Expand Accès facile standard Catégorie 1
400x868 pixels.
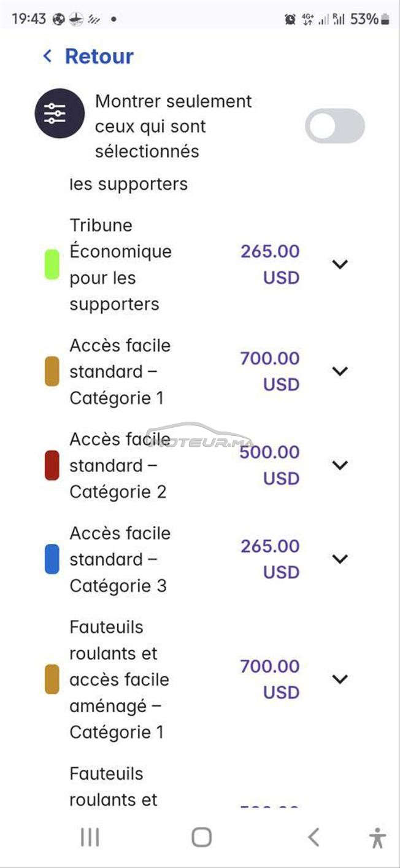click(x=340, y=371)
